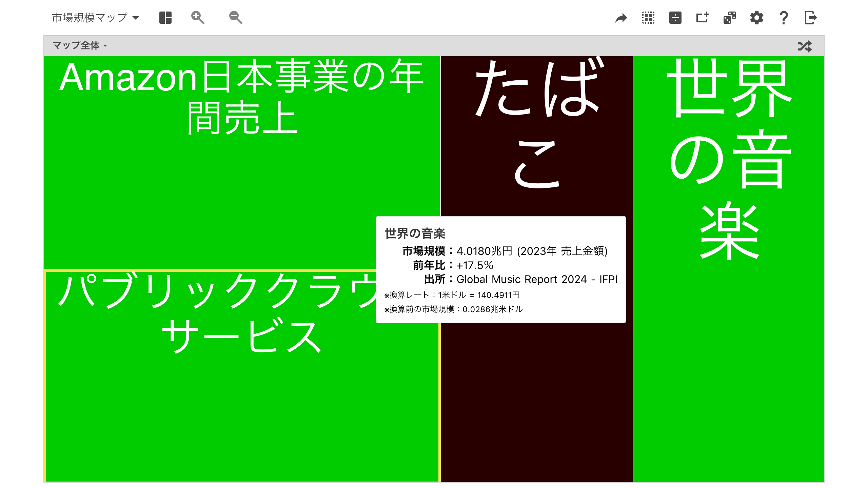
Task: Expand the マップ全体 breadcrumb dropdown
Action: coord(80,45)
